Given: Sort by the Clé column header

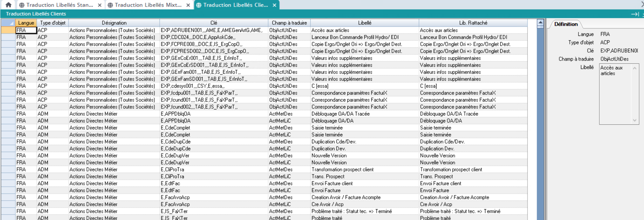Looking at the screenshot, I should click(x=214, y=23).
